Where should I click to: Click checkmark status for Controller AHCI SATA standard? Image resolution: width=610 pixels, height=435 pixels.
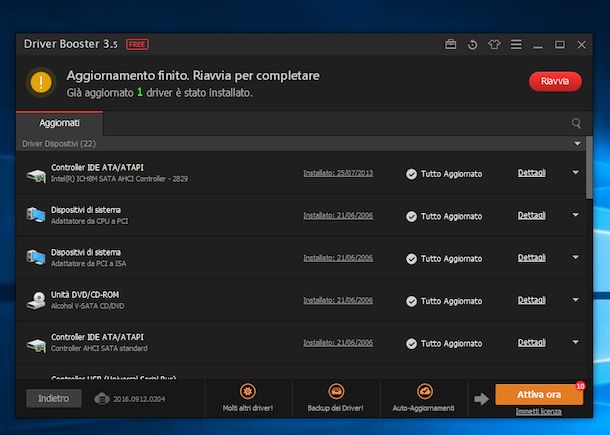pos(411,344)
